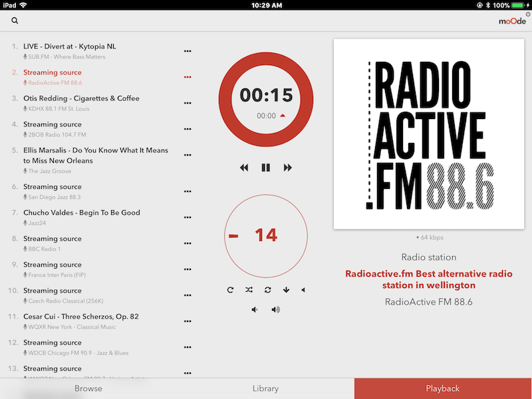Toggle shuffle (random) mode
532x399 pixels.
coord(249,290)
